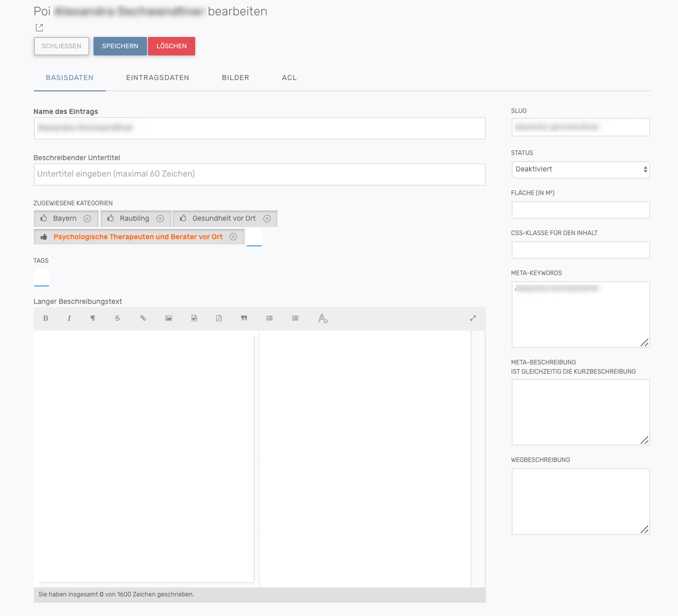The height and width of the screenshot is (616, 678).
Task: Click the blockquote icon in the toolbar
Action: coord(244,318)
